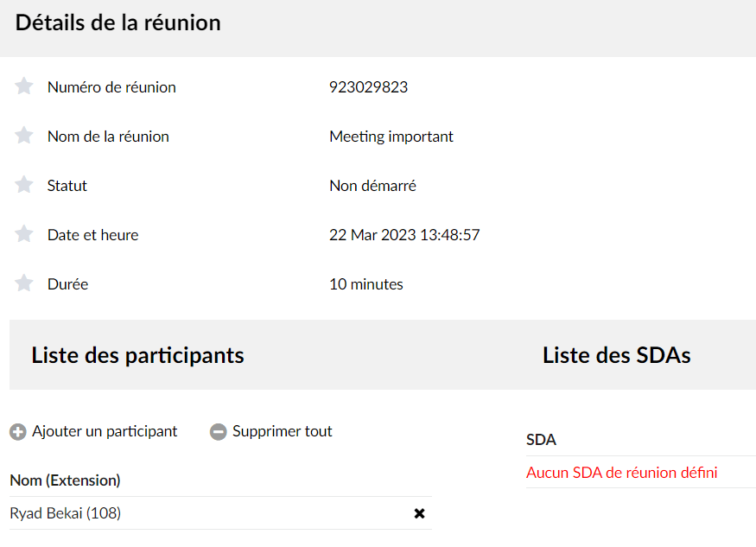Click the Nom (Extension) column header

pyautogui.click(x=65, y=480)
